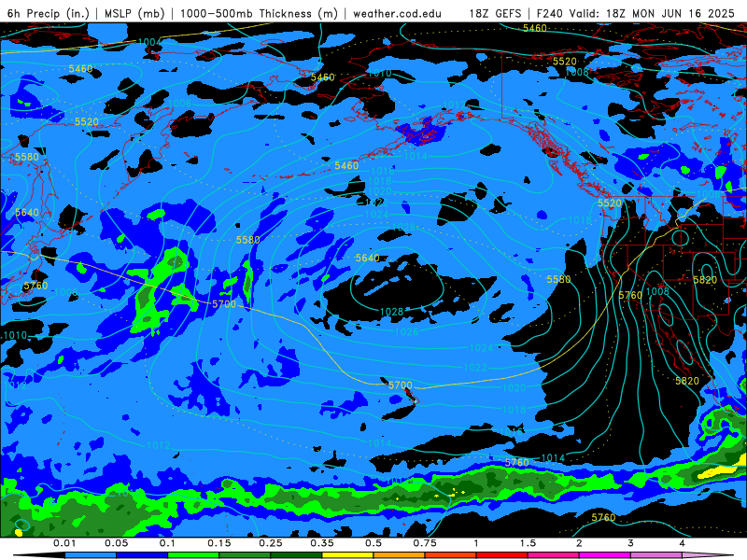Click the legend value 3
The image size is (747, 560).
click(631, 543)
